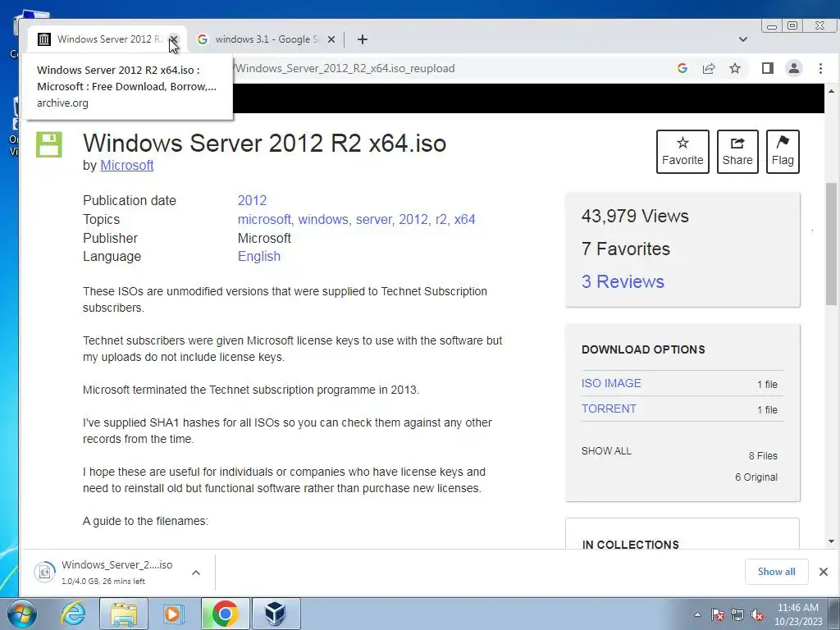Expand the download item options chevron
The height and width of the screenshot is (630, 840).
click(196, 573)
